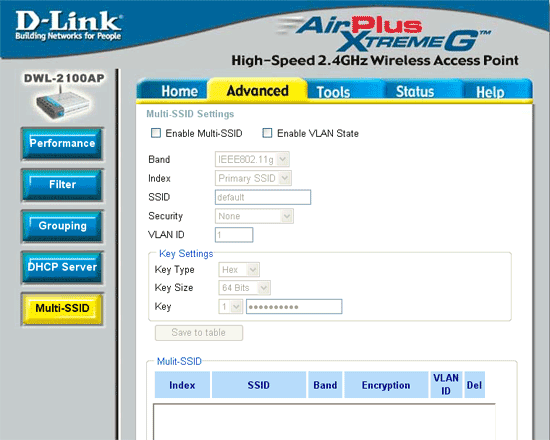This screenshot has height=440, width=550.
Task: Switch to the Home tab
Action: (x=180, y=91)
